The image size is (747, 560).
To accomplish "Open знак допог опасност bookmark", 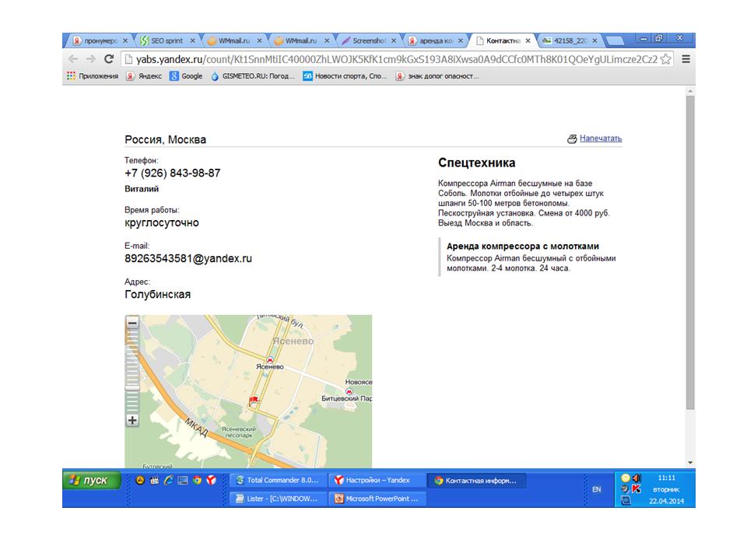I will point(437,75).
